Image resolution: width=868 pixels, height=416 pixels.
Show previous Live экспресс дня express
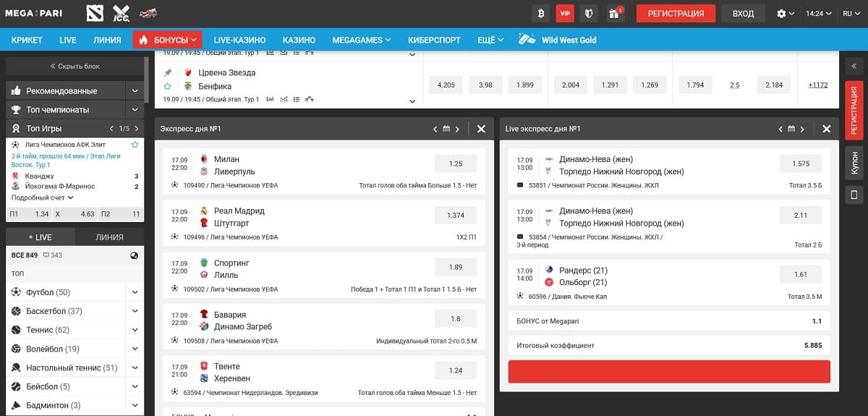coord(781,129)
